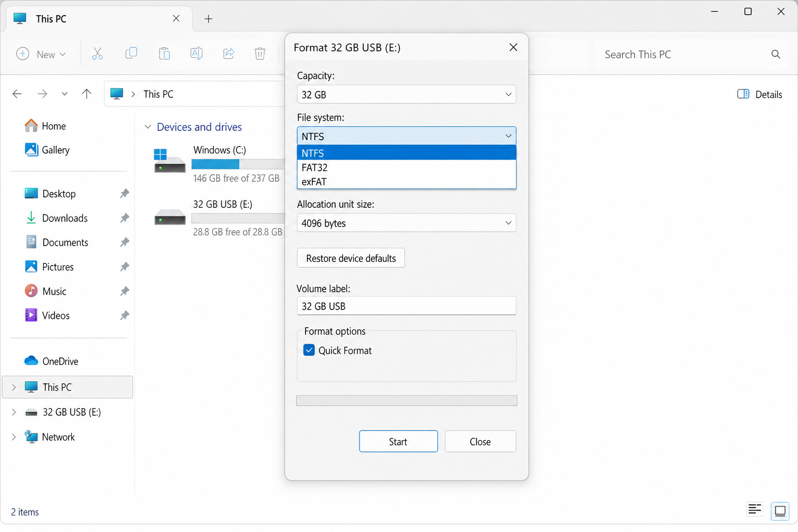Open the New menu dropdown

click(x=42, y=54)
